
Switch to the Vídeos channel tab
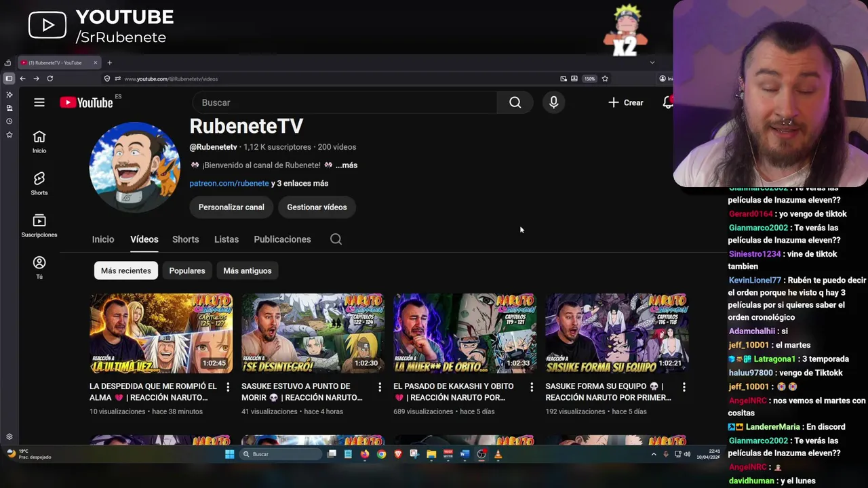pyautogui.click(x=144, y=239)
